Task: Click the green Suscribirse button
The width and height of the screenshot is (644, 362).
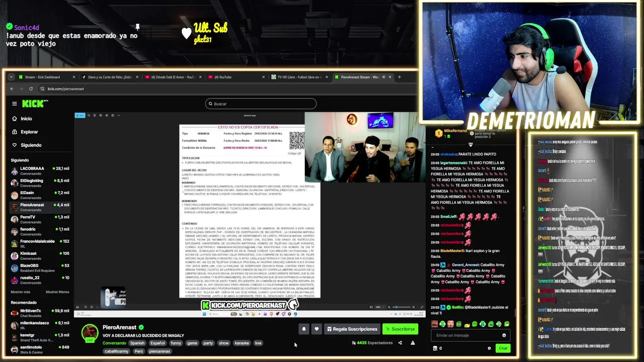Action: click(x=400, y=329)
